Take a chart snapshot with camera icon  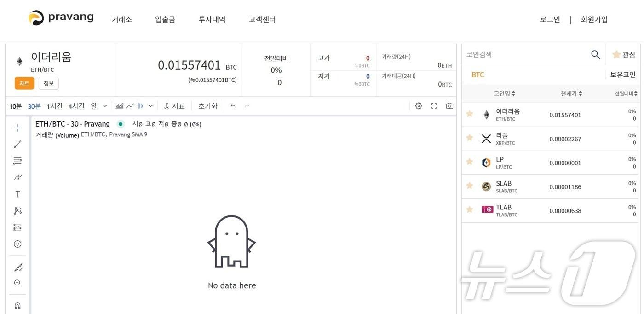tap(449, 105)
